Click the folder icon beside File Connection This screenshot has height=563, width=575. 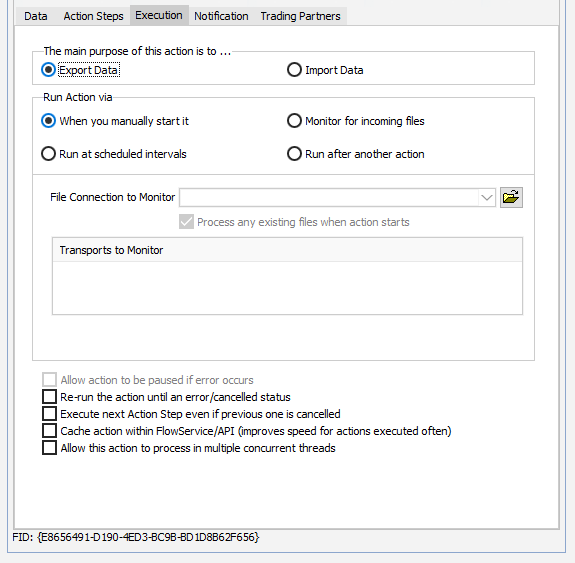click(x=511, y=198)
